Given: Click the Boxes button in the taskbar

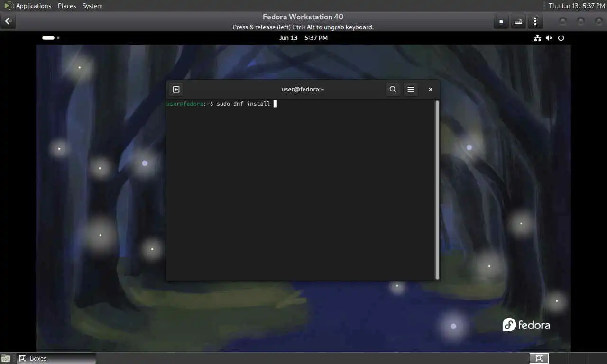Looking at the screenshot, I should tap(56, 358).
